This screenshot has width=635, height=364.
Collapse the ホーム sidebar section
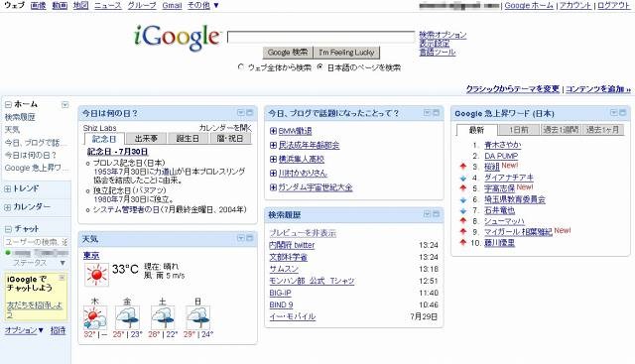8,104
